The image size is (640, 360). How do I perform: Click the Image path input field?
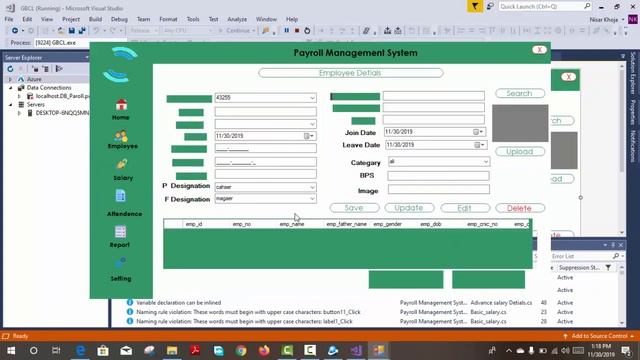tap(439, 189)
